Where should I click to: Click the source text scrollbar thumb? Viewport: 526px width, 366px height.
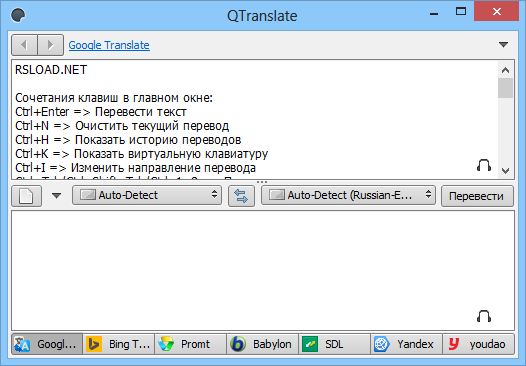tap(506, 88)
